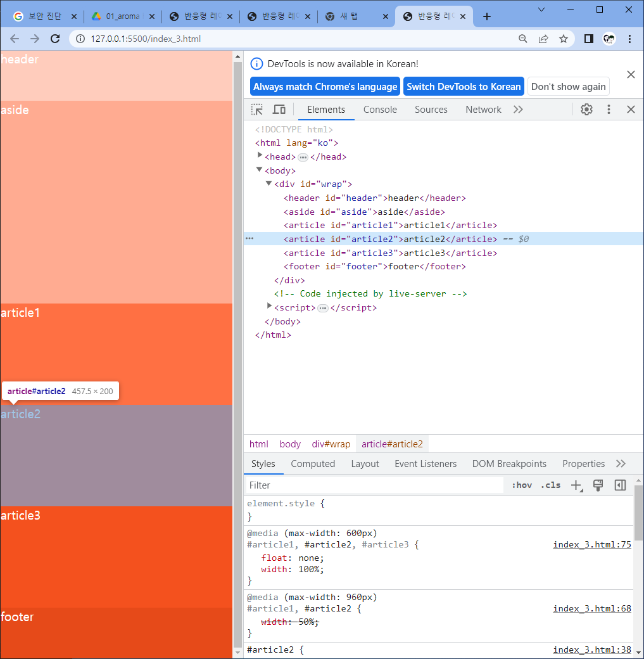Screen dimensions: 644x659
Task: Select the article3 element node
Action: 390,253
